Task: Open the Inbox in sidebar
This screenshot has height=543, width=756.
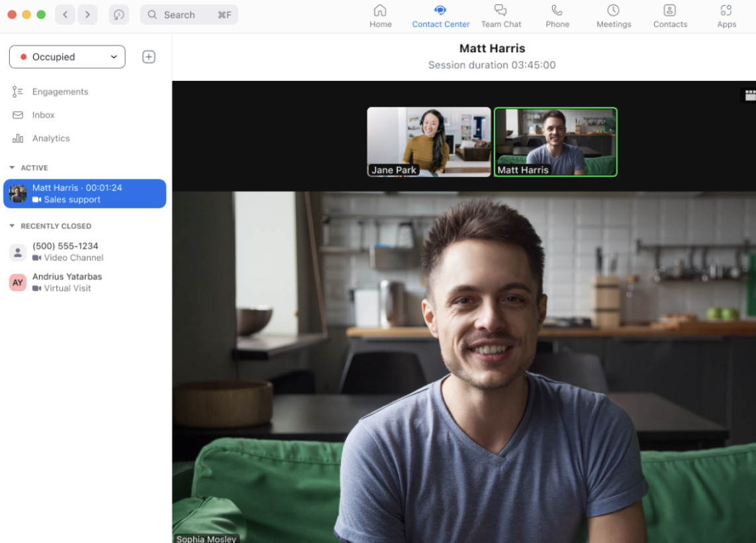Action: [43, 115]
